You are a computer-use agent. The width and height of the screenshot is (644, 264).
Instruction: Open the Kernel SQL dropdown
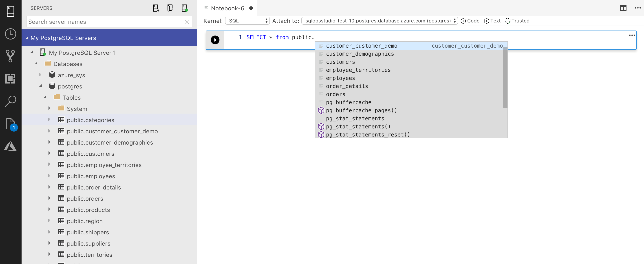pos(247,21)
